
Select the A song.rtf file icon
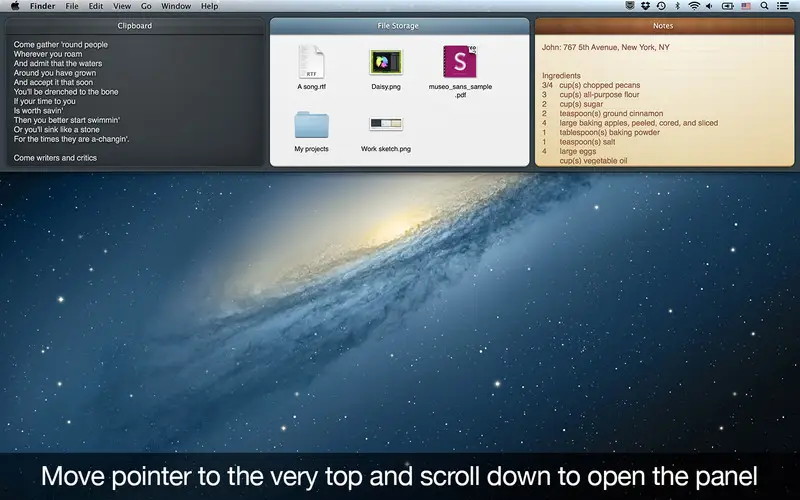point(311,62)
